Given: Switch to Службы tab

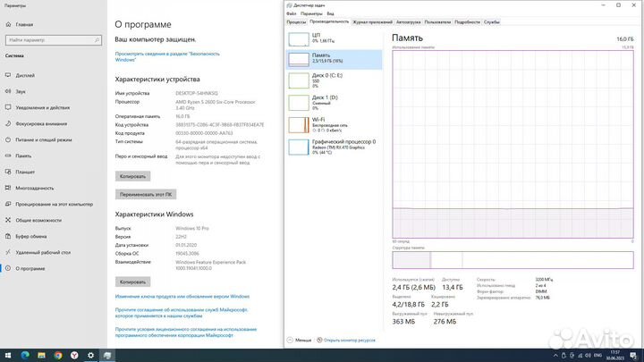Looking at the screenshot, I should (x=492, y=22).
